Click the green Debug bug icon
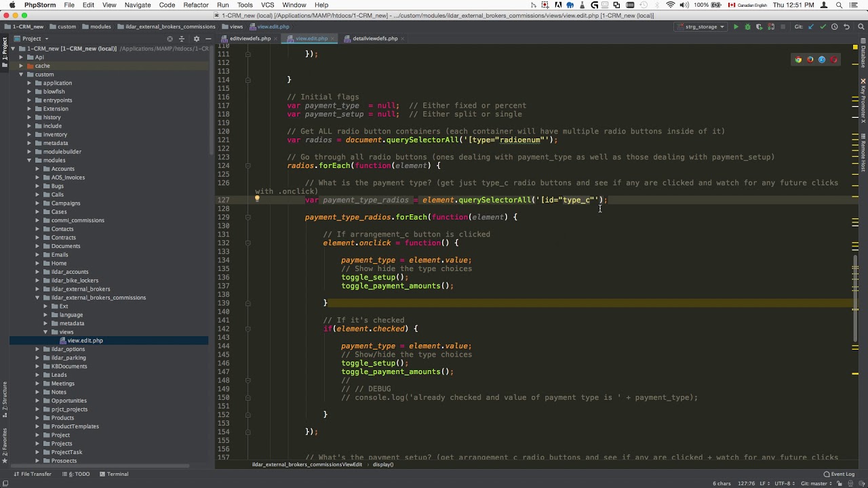868x488 pixels. tap(747, 27)
